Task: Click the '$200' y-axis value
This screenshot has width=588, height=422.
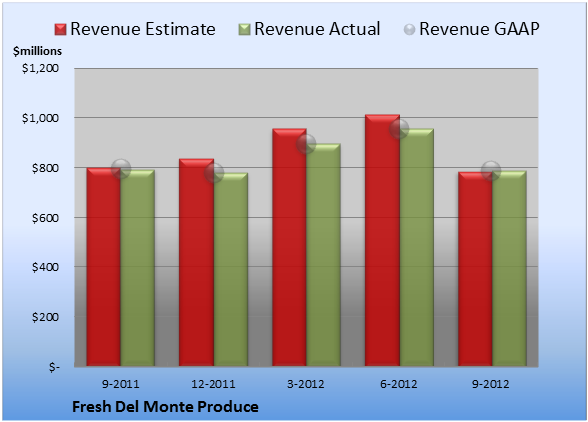Action: tap(45, 317)
